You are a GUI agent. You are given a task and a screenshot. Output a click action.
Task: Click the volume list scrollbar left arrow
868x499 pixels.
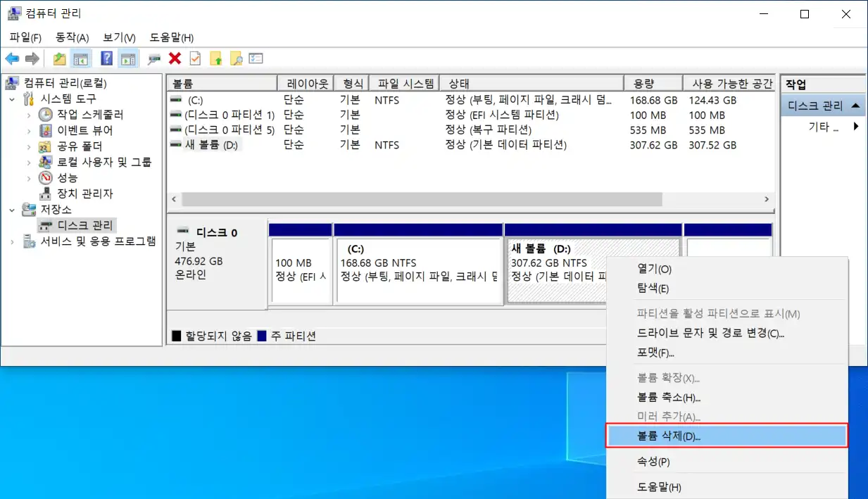(173, 200)
